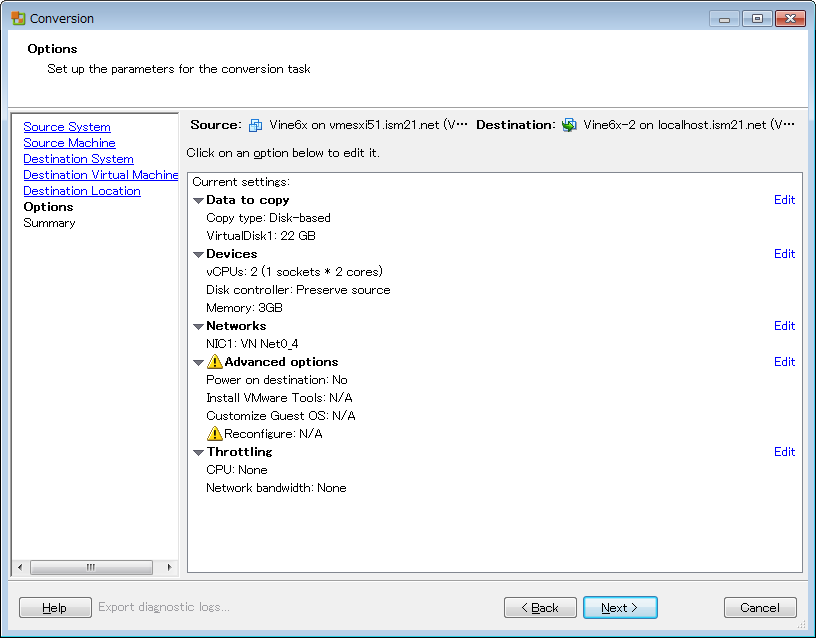
Task: Open the Destination Location step
Action: pyautogui.click(x=82, y=191)
